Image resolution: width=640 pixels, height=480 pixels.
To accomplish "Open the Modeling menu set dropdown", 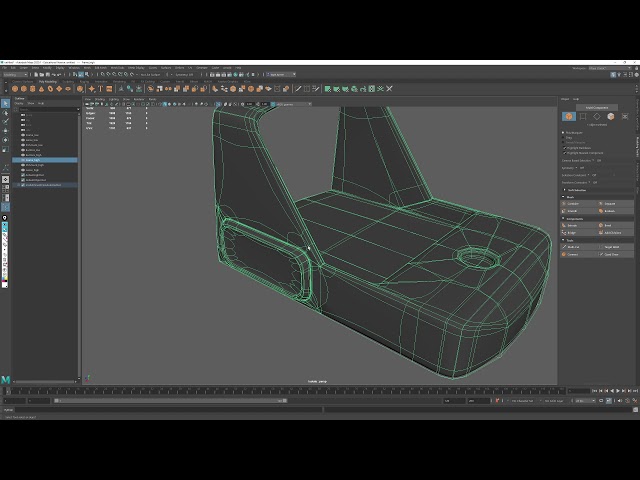I will (x=15, y=75).
